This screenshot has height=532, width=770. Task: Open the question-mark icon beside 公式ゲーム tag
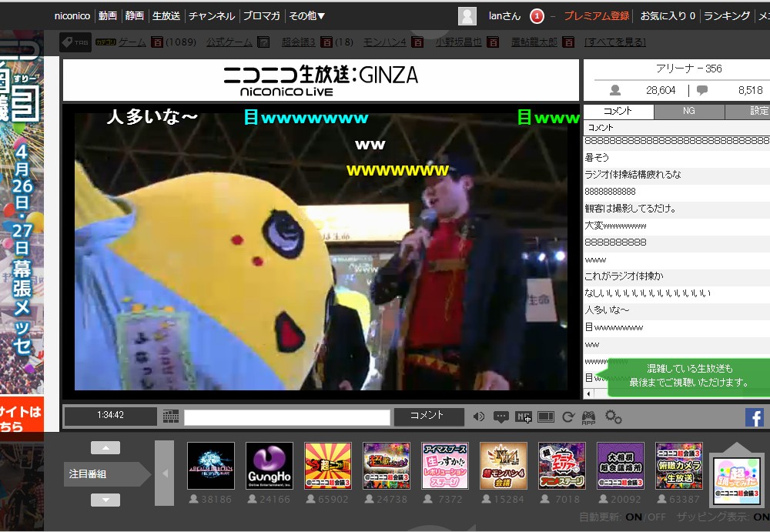(263, 42)
